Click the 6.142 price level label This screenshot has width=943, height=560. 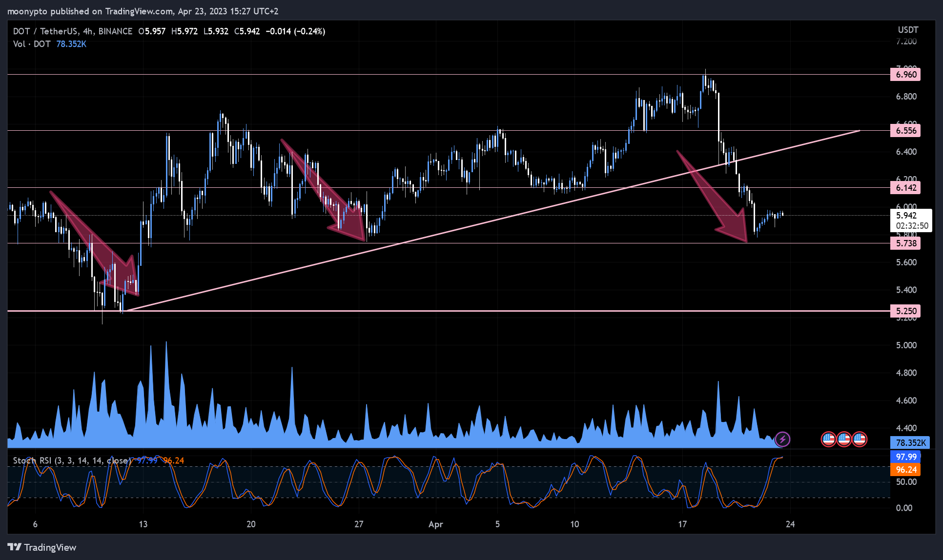[x=906, y=187]
